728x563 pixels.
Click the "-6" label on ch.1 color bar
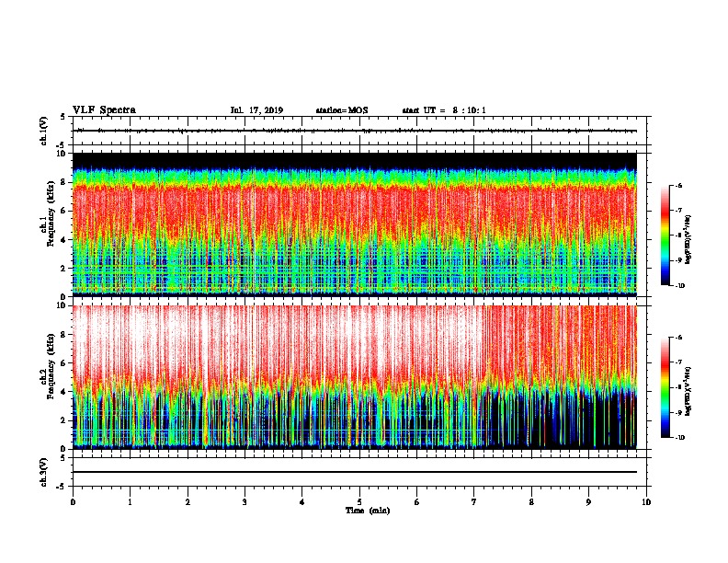click(x=678, y=186)
